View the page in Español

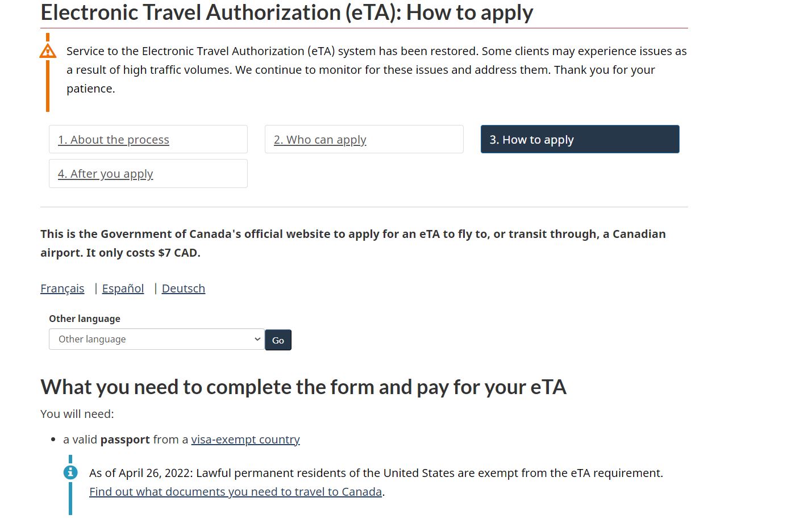point(123,288)
